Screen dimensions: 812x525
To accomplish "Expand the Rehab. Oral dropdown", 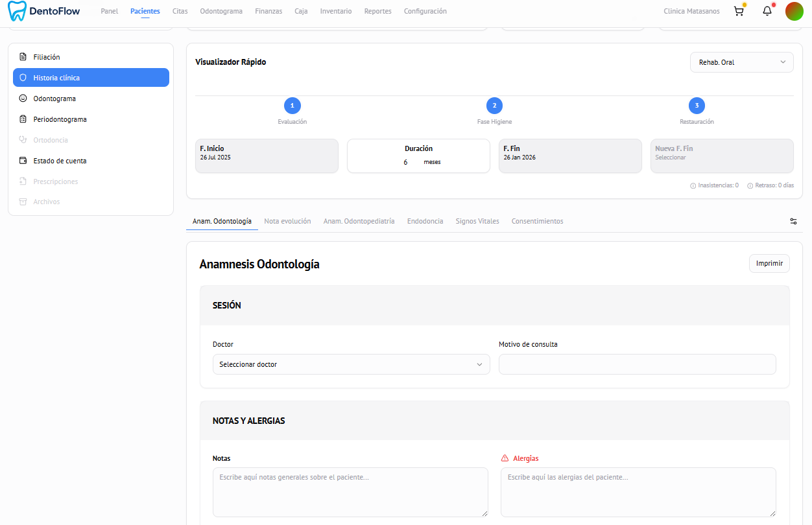I will [741, 62].
